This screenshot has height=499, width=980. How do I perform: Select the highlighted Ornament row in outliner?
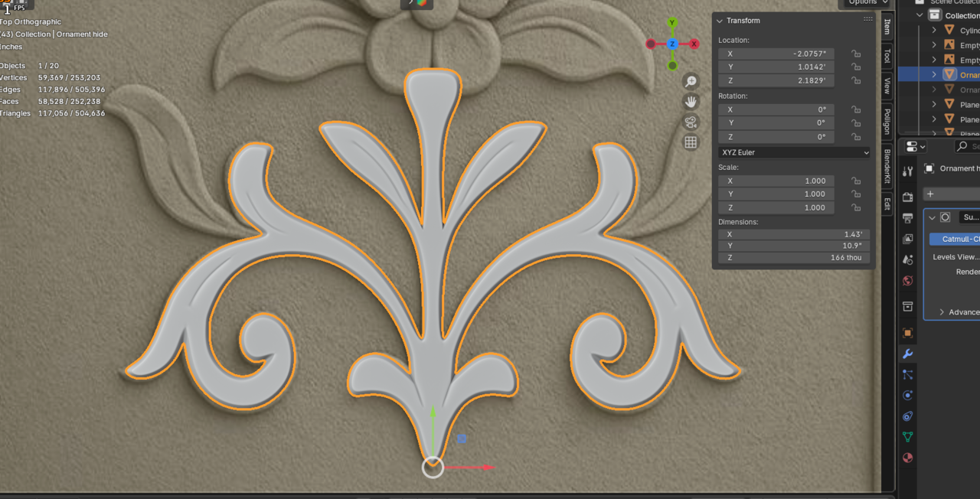pyautogui.click(x=939, y=74)
